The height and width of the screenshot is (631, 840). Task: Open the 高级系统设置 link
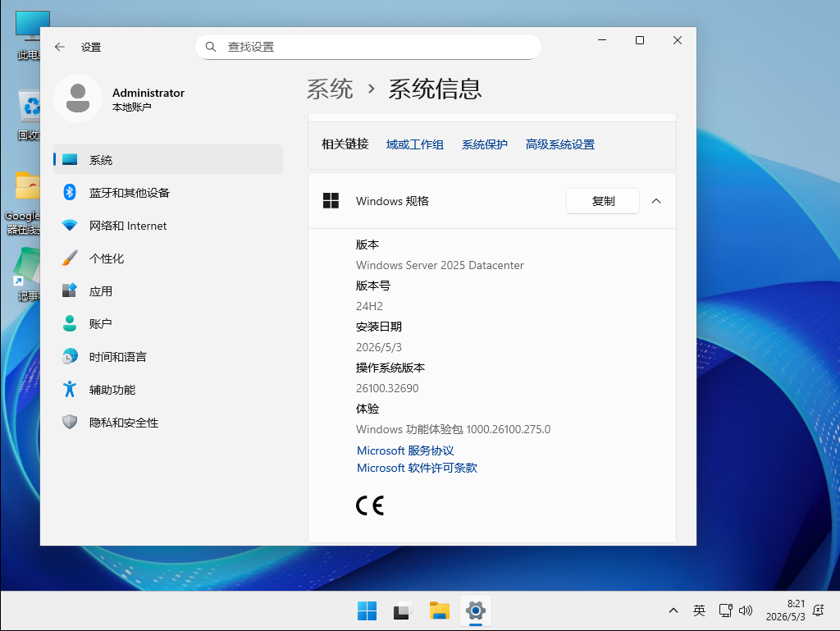coord(559,144)
